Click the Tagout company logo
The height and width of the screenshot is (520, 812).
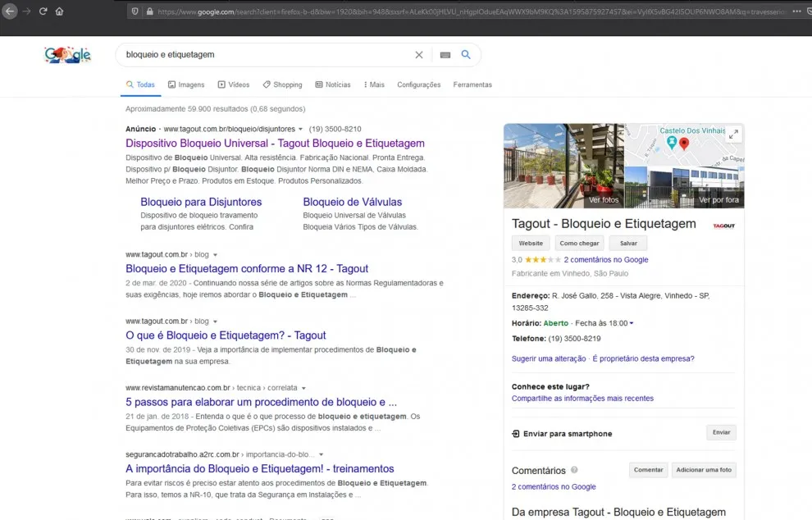[x=724, y=226]
